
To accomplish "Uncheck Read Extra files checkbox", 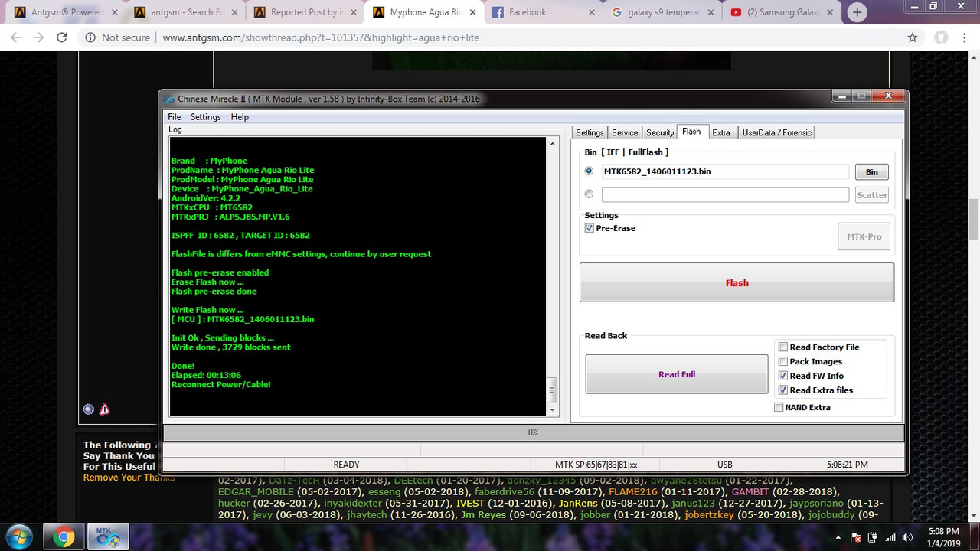I will coord(783,390).
